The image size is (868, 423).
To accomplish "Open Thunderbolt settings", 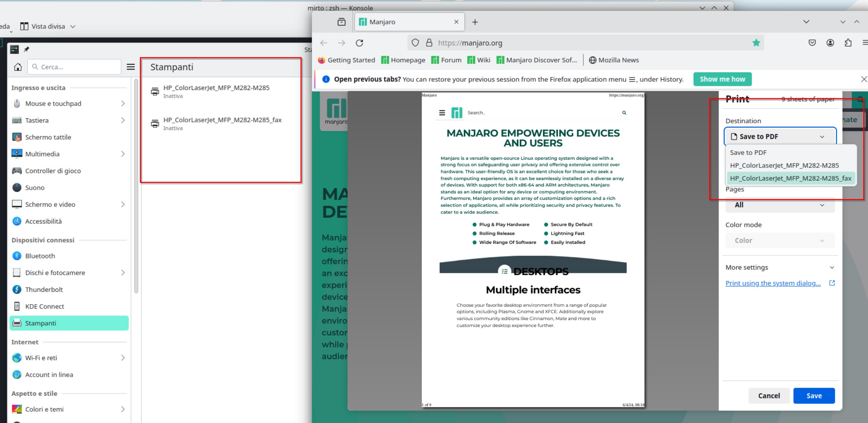I will pos(69,289).
